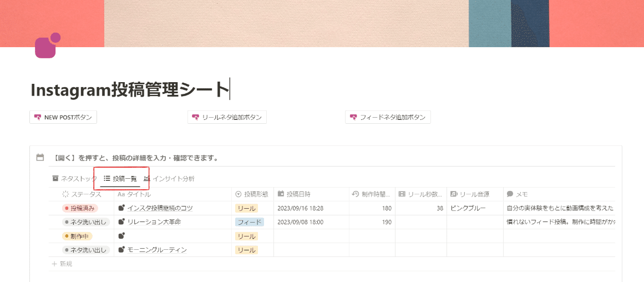
Task: Click memo starting with 自分の実体験をもとに
Action: 559,208
